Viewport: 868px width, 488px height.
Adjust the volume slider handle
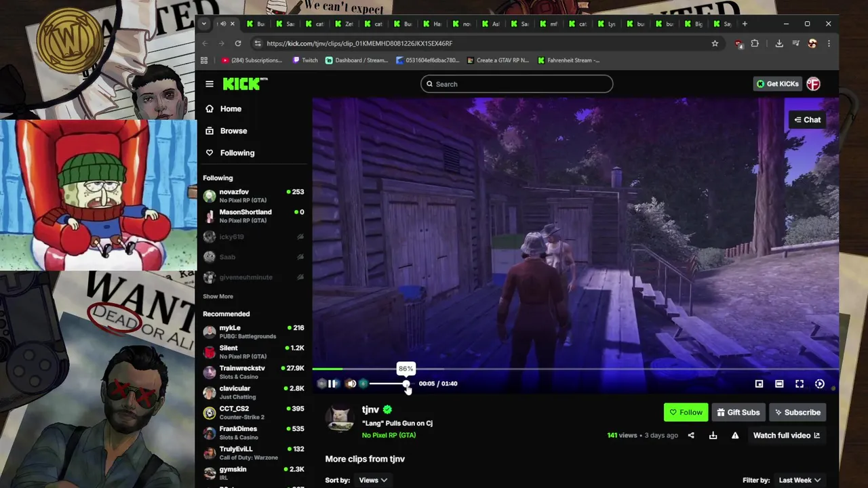pyautogui.click(x=406, y=384)
